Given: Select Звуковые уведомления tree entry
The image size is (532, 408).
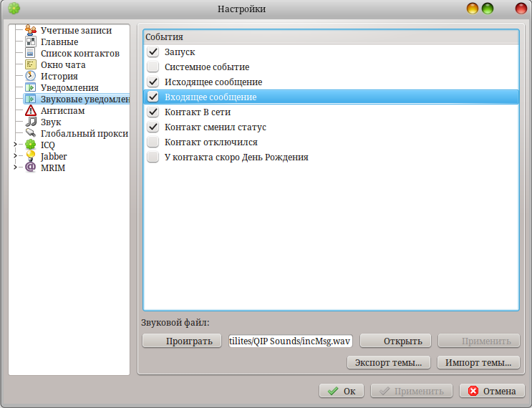Looking at the screenshot, I should pos(85,99).
